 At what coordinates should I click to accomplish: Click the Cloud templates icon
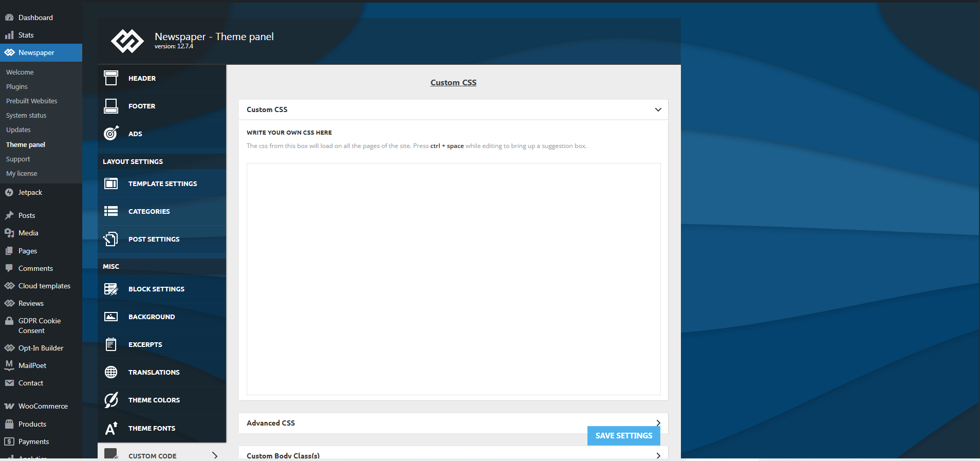(9, 286)
